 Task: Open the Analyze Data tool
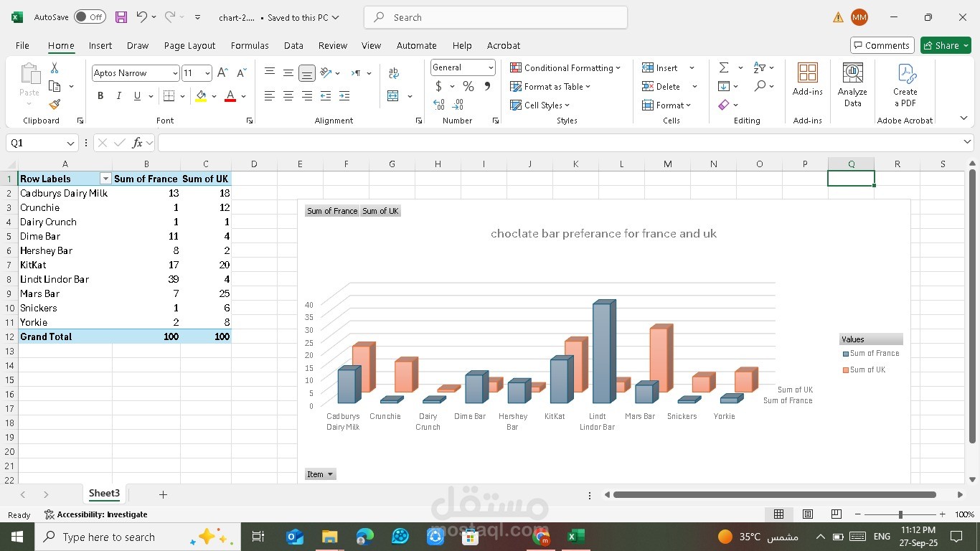click(852, 85)
